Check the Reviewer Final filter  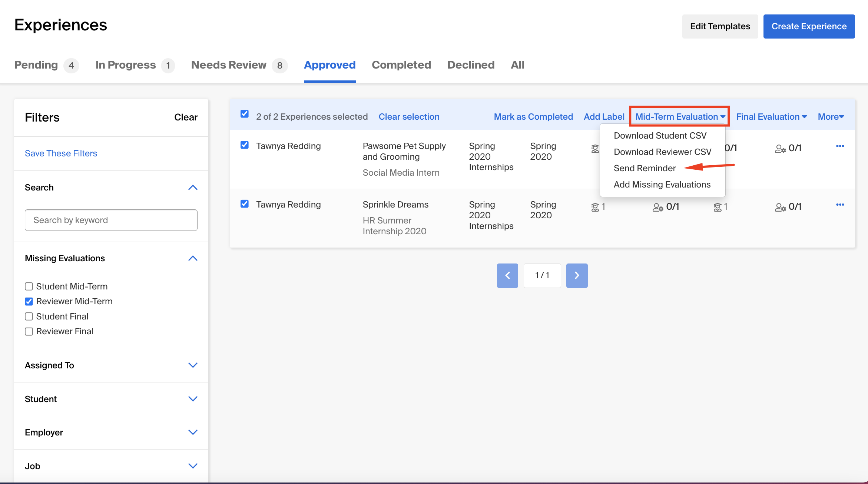click(x=29, y=331)
